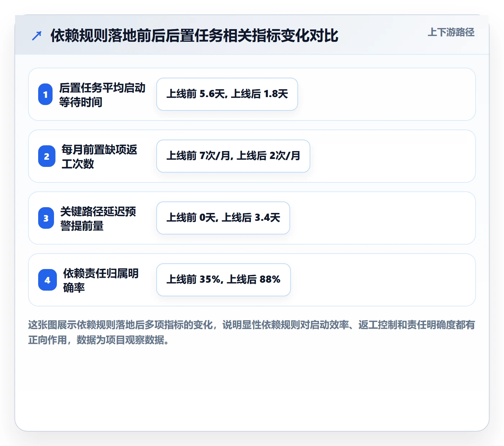The height and width of the screenshot is (446, 504).
Task: Select the 关键路径延迟预警提前量 label
Action: (98, 218)
